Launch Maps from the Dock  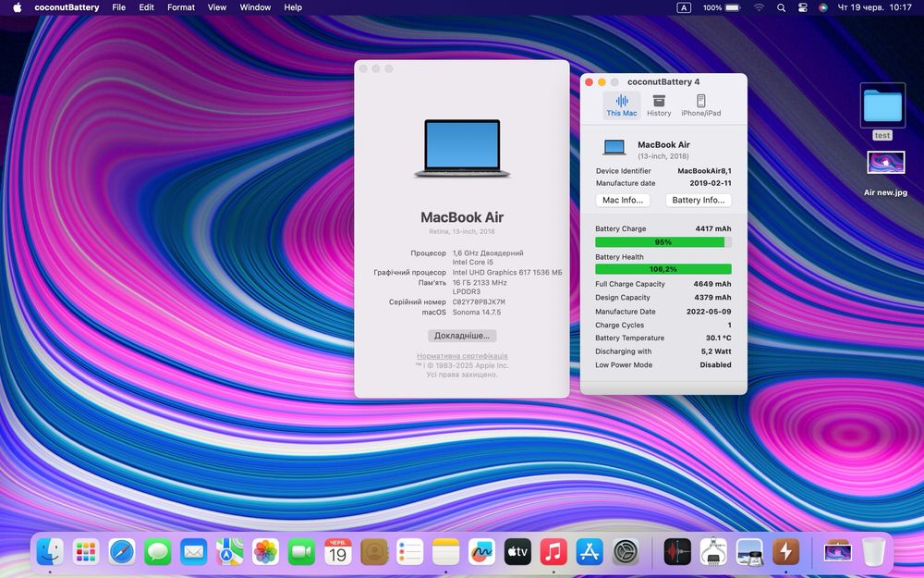230,553
